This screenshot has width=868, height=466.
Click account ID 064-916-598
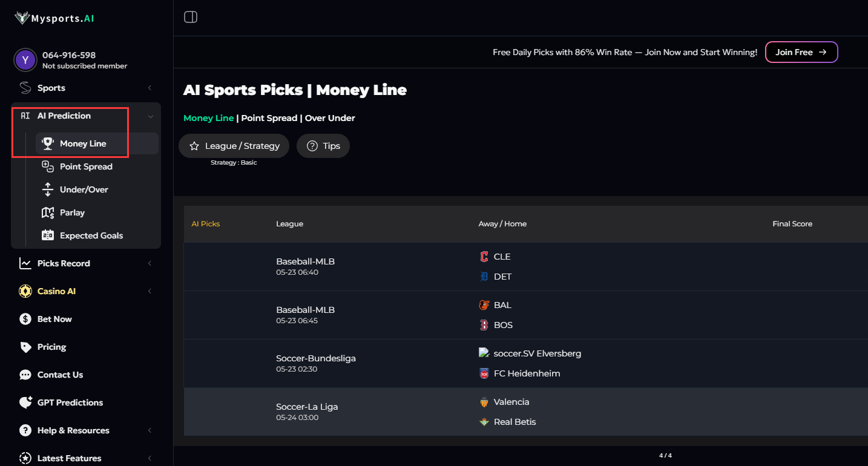tap(69, 55)
